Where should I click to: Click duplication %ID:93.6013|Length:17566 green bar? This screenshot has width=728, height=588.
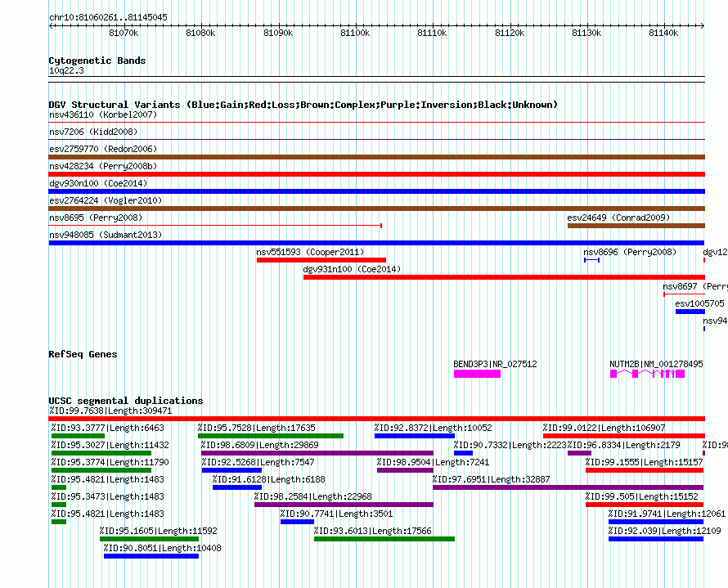point(384,539)
